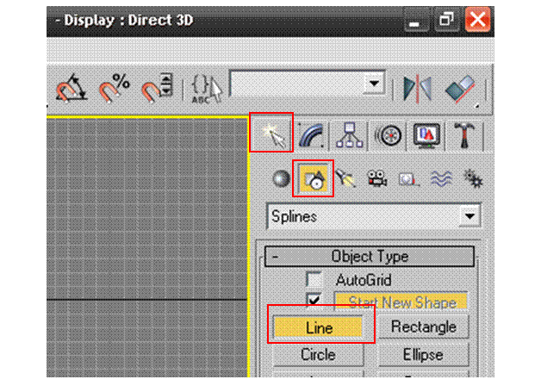Click the Ellipse shape button

[423, 354]
